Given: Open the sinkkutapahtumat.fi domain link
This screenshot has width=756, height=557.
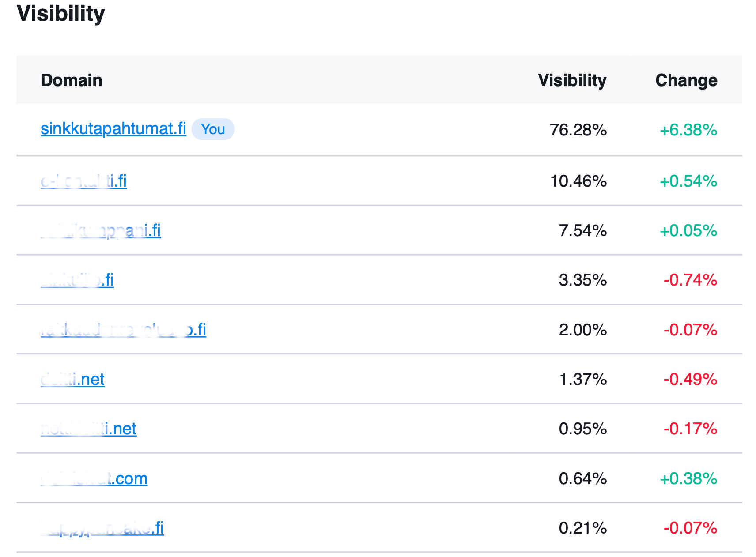Looking at the screenshot, I should pyautogui.click(x=113, y=129).
